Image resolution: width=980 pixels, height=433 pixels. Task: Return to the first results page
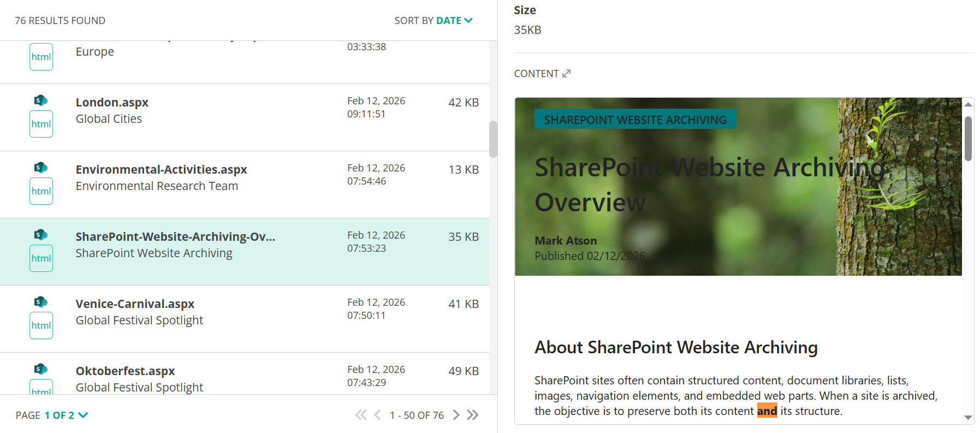360,415
